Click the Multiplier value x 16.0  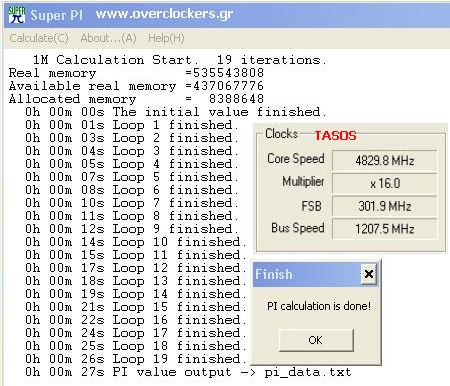tap(384, 183)
